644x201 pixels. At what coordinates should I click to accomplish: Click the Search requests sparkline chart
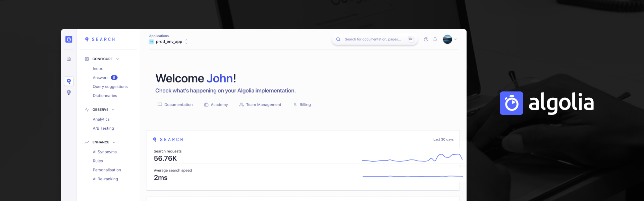point(412,157)
